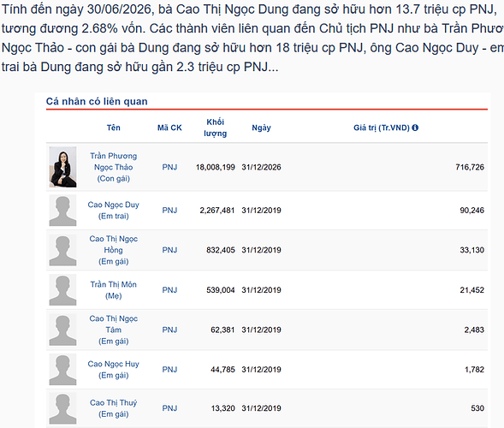The height and width of the screenshot is (428, 504).
Task: Open the Trần Thị Môn name link
Action: tap(114, 284)
